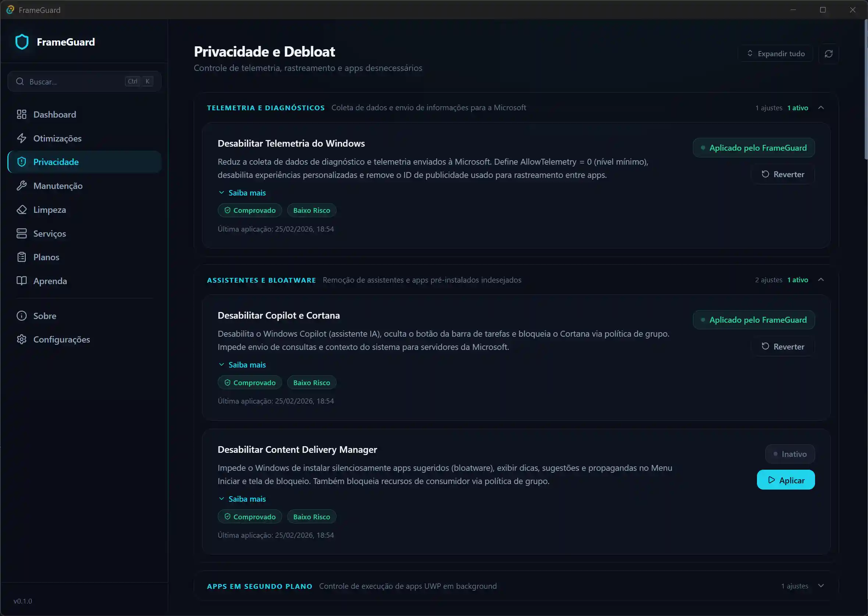Click the book Aprenda icon
The height and width of the screenshot is (616, 868).
point(22,281)
